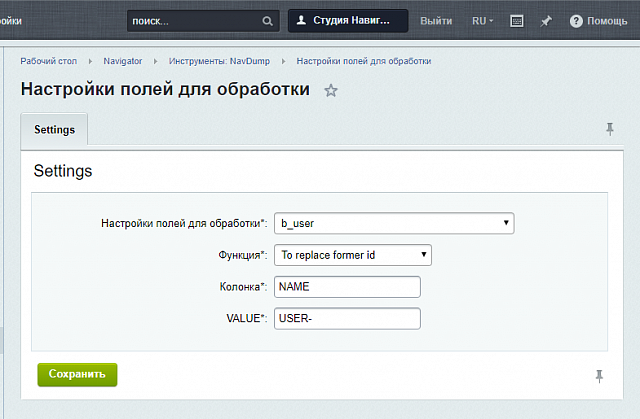640x419 pixels.
Task: Open the Студия Навиг... profile button
Action: click(348, 21)
